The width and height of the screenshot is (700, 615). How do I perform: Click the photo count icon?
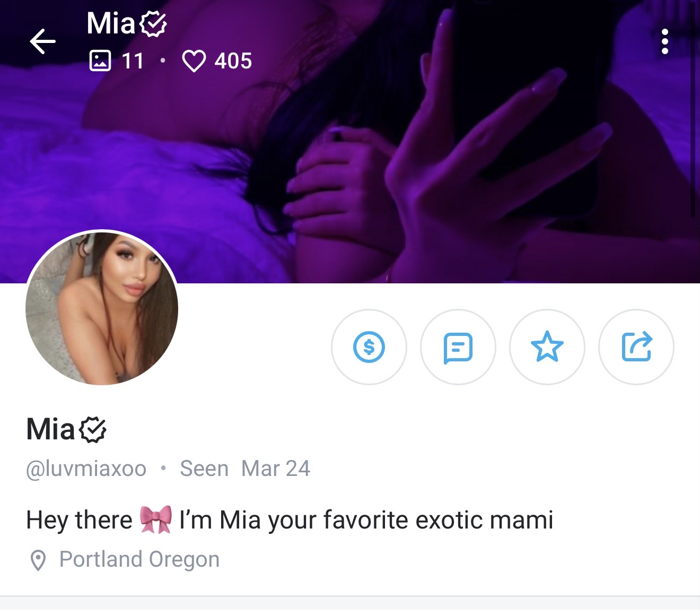100,60
